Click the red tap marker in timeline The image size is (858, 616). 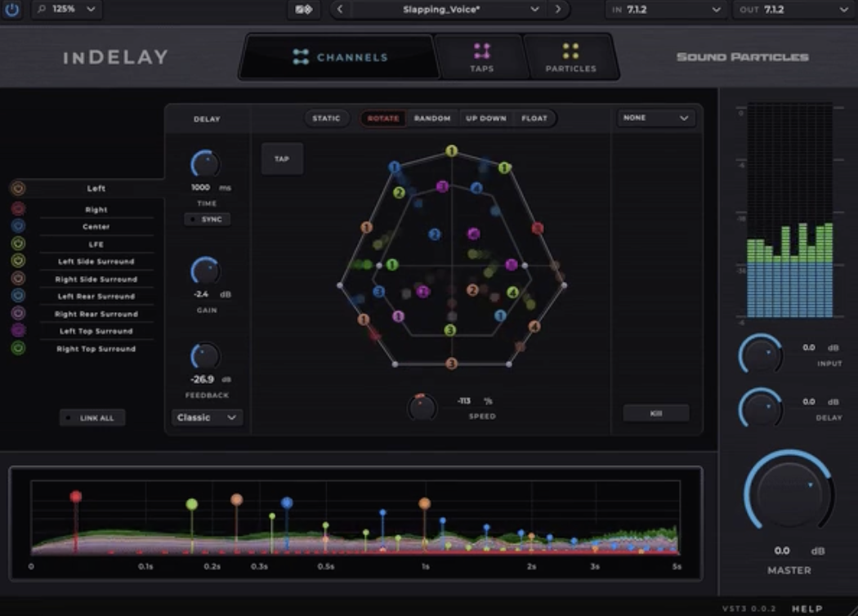76,496
